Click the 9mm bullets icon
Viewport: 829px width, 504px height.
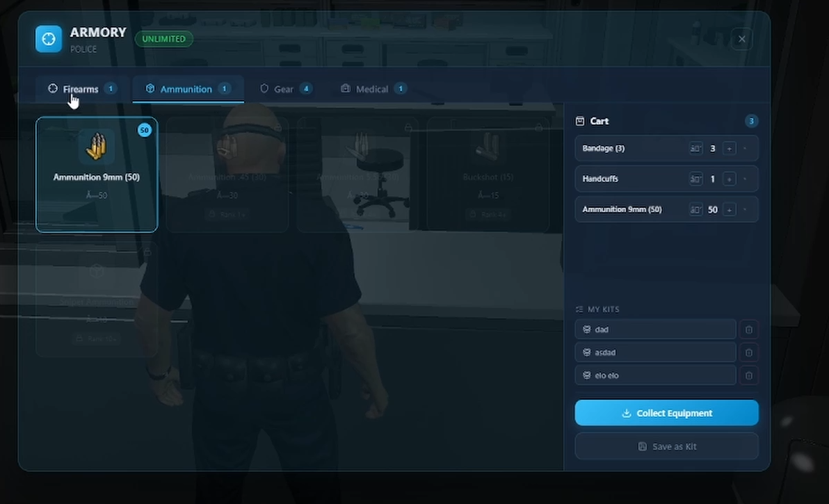coord(97,147)
